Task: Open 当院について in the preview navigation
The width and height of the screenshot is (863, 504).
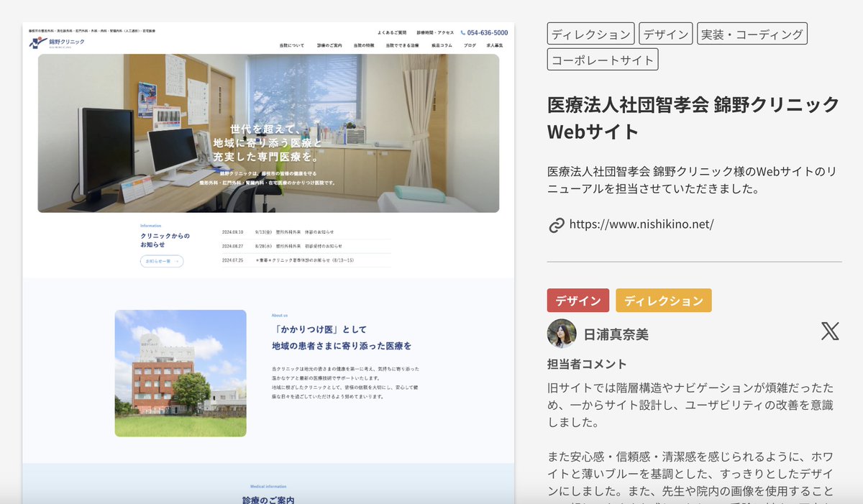Action: 292,45
